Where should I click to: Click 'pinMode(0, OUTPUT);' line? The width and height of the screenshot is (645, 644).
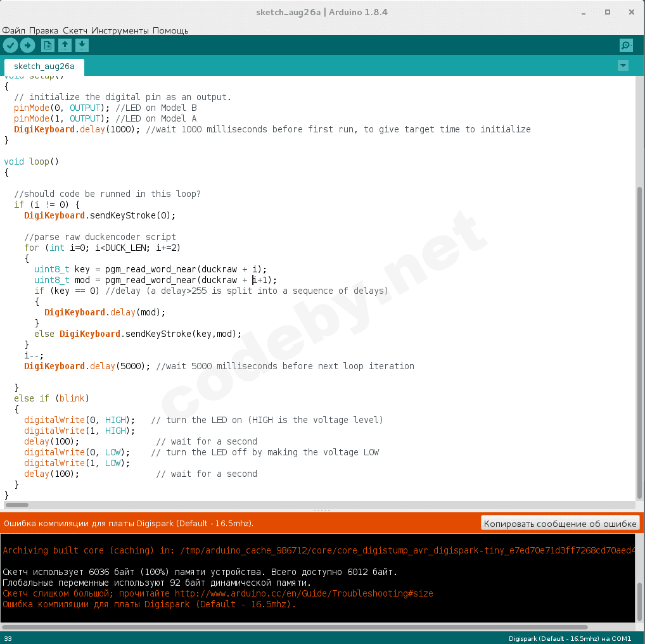click(x=61, y=108)
